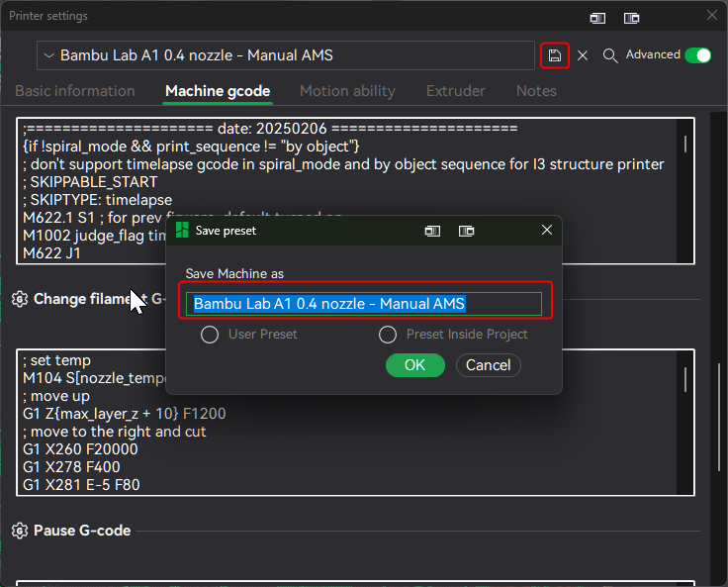Select the Preset Inside Project radio button

coord(388,335)
